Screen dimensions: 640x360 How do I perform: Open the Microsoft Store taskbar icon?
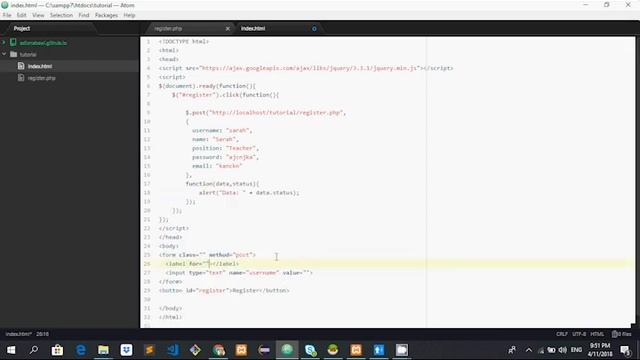point(57,350)
